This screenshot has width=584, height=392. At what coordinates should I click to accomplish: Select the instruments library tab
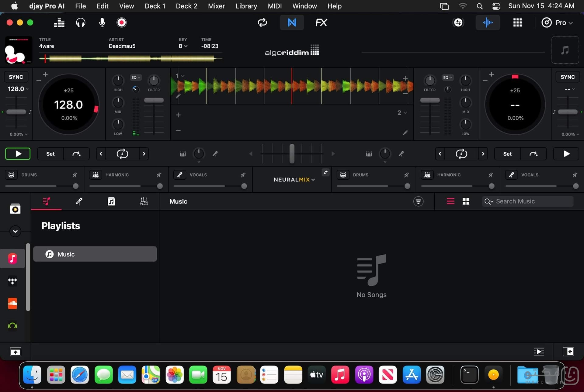144,201
